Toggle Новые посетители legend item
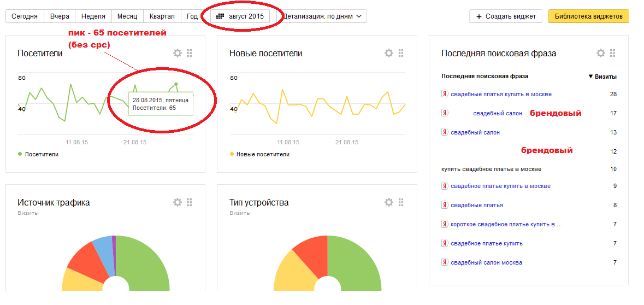644x305 pixels. click(x=259, y=154)
